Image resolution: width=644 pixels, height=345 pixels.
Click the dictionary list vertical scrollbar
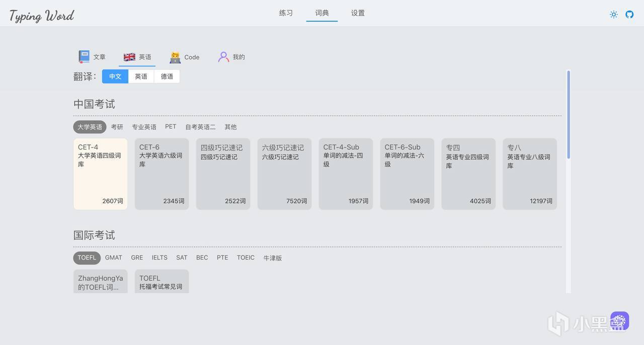[569, 115]
